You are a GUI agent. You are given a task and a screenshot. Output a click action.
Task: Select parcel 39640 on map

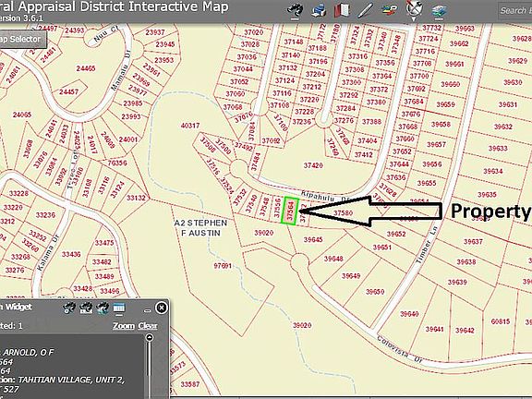pyautogui.click(x=409, y=314)
